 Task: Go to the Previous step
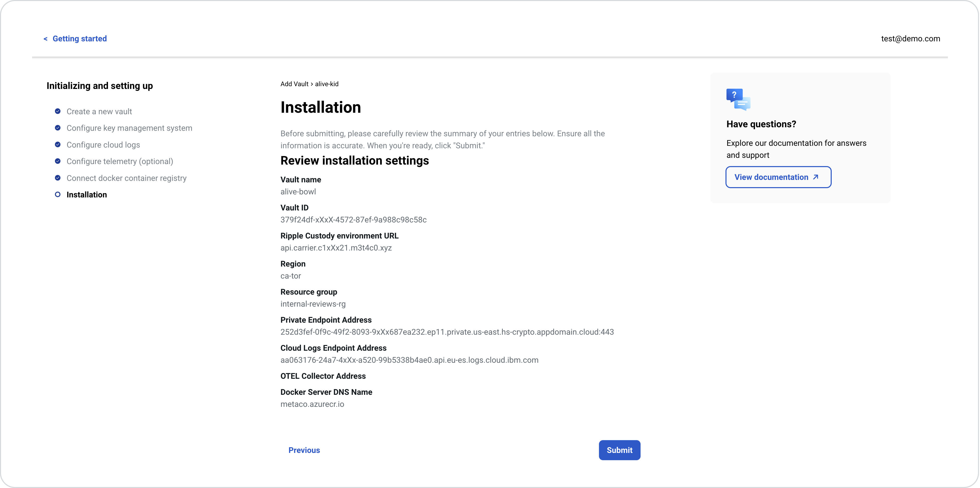[304, 450]
